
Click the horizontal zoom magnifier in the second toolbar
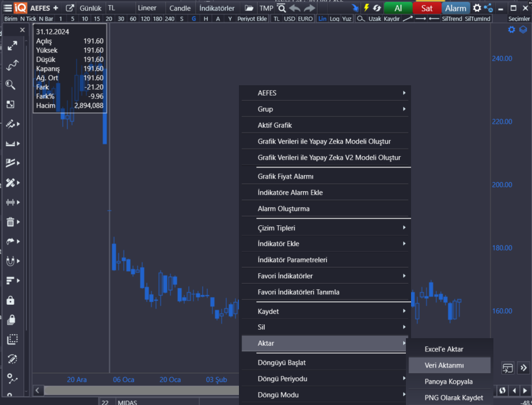[x=361, y=18]
